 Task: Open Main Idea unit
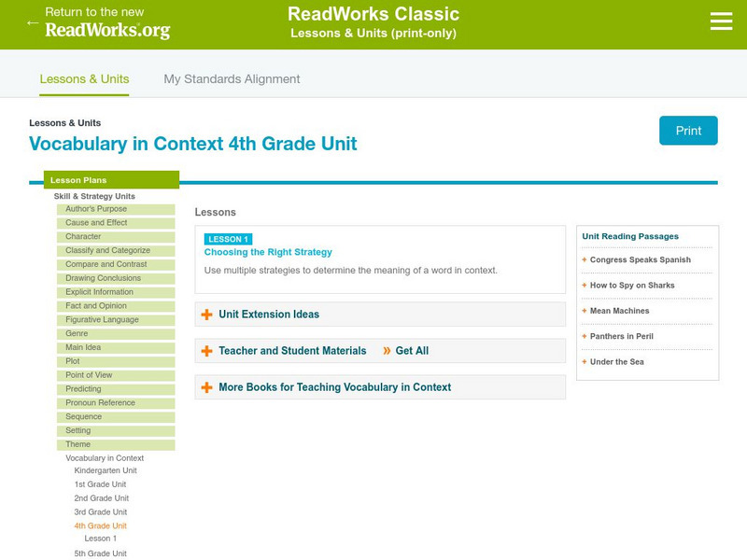coord(116,347)
